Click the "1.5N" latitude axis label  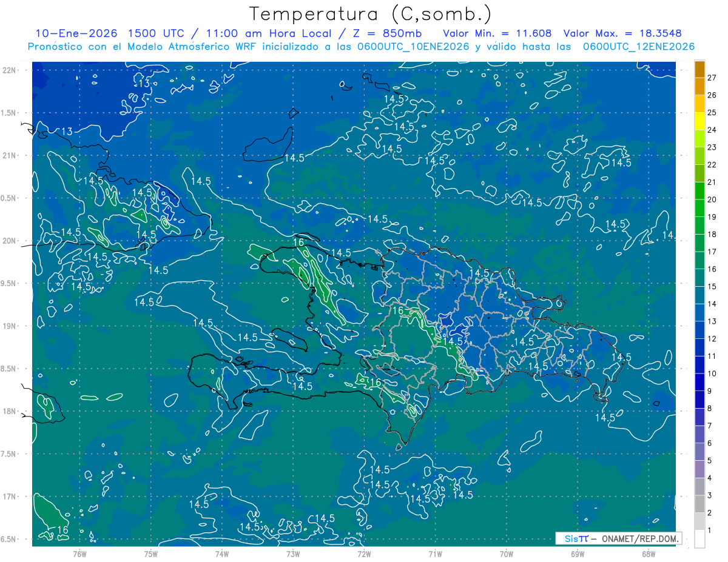tap(9, 113)
